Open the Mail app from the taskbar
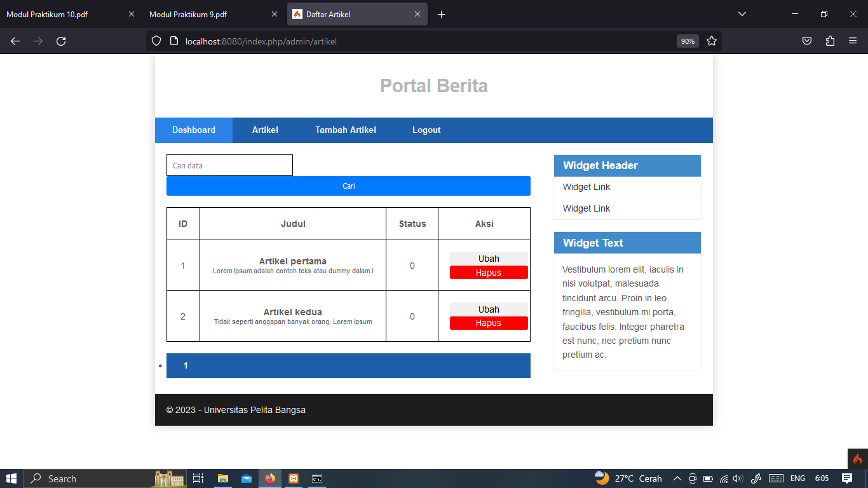868x488 pixels. click(246, 478)
